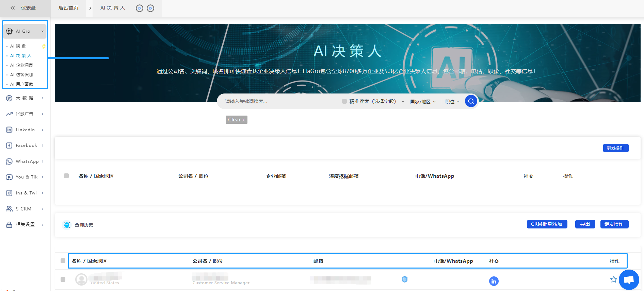Click the query history icon
Screen dimensions: 644x291
67,225
